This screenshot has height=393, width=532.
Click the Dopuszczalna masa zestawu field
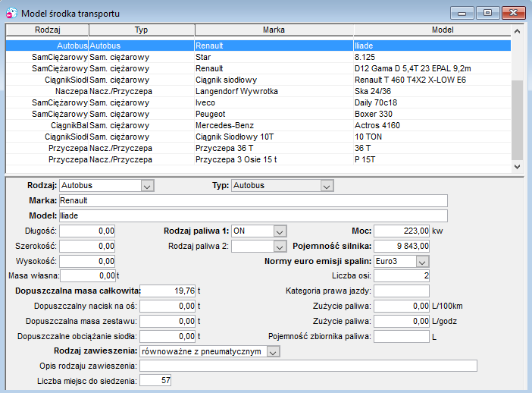coord(168,321)
